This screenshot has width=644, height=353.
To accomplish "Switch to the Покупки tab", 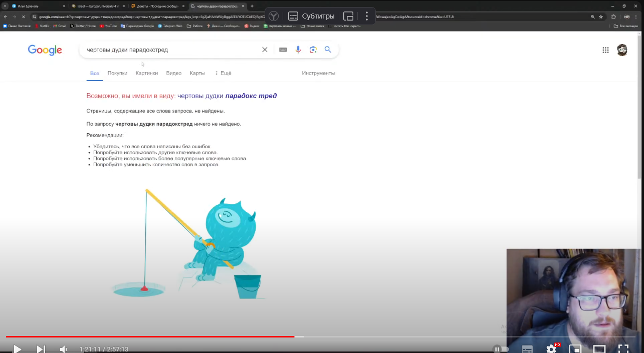I will (117, 73).
